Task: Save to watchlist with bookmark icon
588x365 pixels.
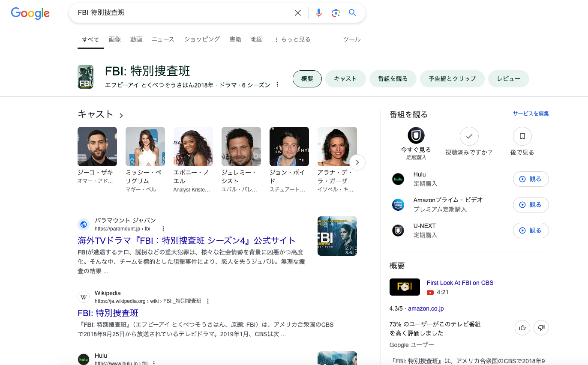Action: click(522, 136)
